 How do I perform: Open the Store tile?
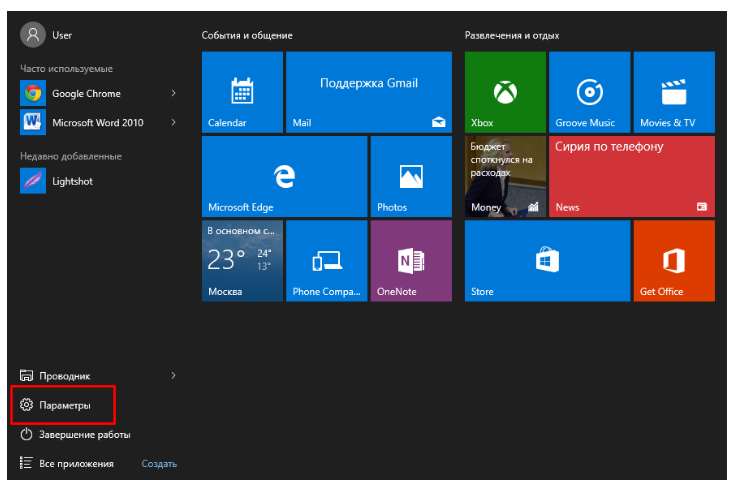547,261
